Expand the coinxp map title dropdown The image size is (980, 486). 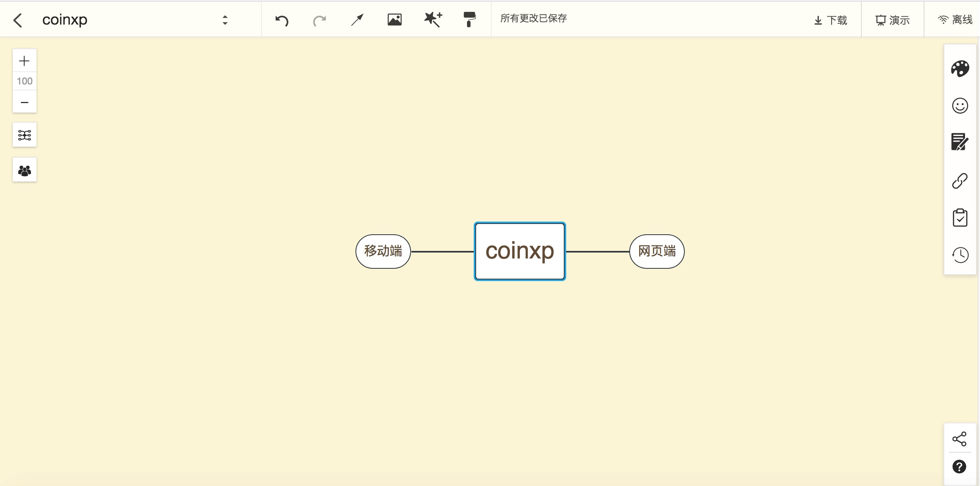tap(225, 20)
